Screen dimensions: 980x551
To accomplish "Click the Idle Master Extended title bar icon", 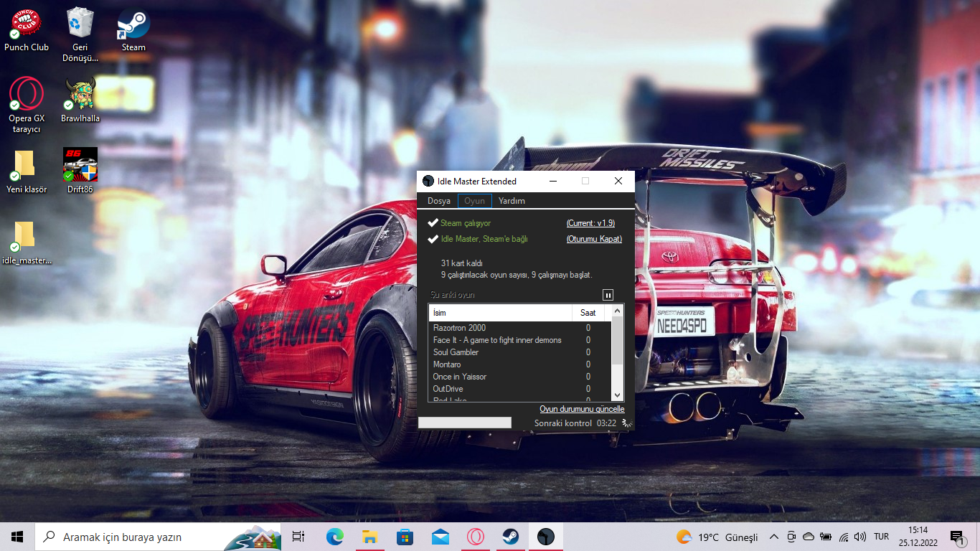I will coord(428,181).
